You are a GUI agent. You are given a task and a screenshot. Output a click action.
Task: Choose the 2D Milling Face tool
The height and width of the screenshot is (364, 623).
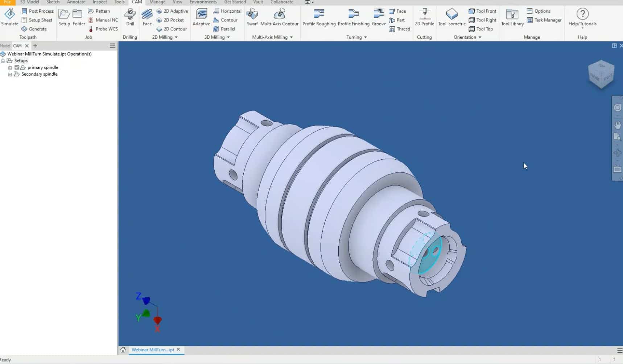click(x=147, y=17)
